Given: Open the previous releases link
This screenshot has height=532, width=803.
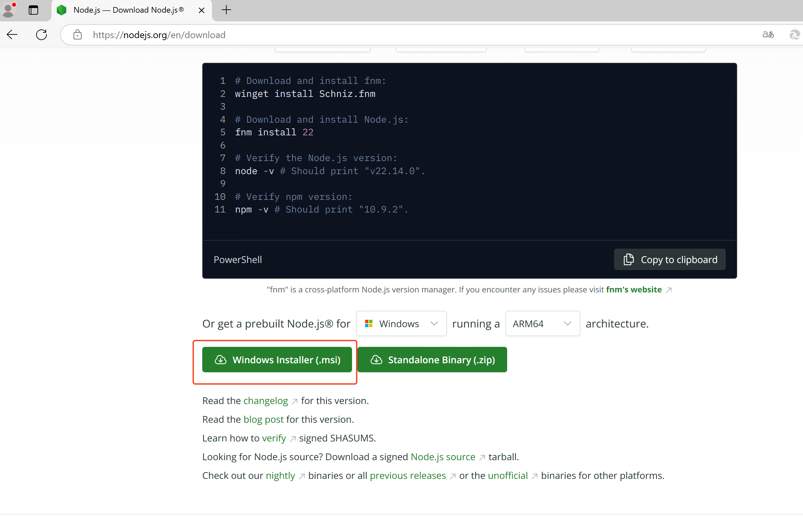Looking at the screenshot, I should pyautogui.click(x=408, y=476).
